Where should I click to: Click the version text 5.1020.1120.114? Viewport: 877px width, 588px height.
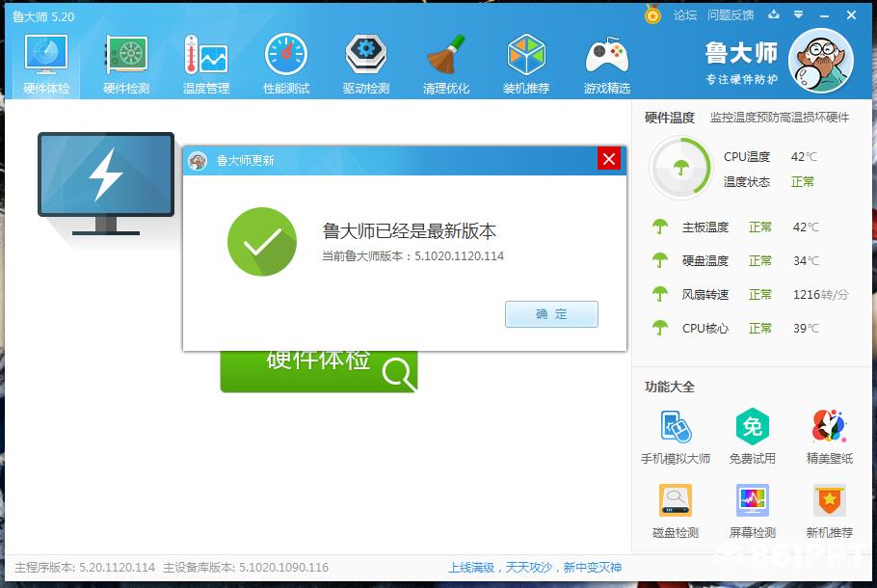pyautogui.click(x=459, y=256)
